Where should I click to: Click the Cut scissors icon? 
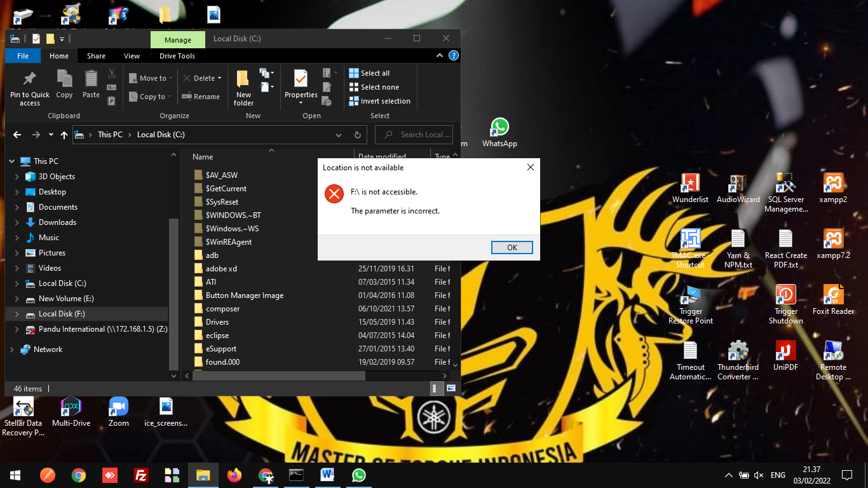tap(112, 73)
